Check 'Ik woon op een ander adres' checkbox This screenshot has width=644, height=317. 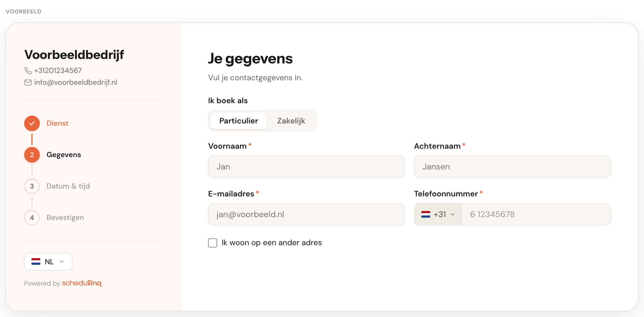click(x=213, y=243)
